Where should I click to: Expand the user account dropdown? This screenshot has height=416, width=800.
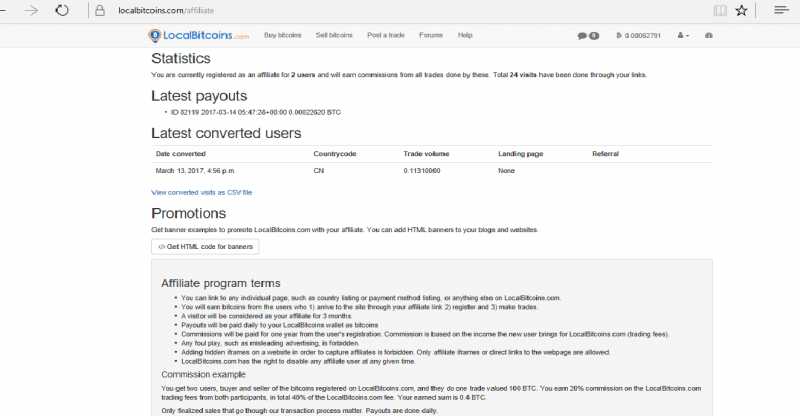coord(683,36)
